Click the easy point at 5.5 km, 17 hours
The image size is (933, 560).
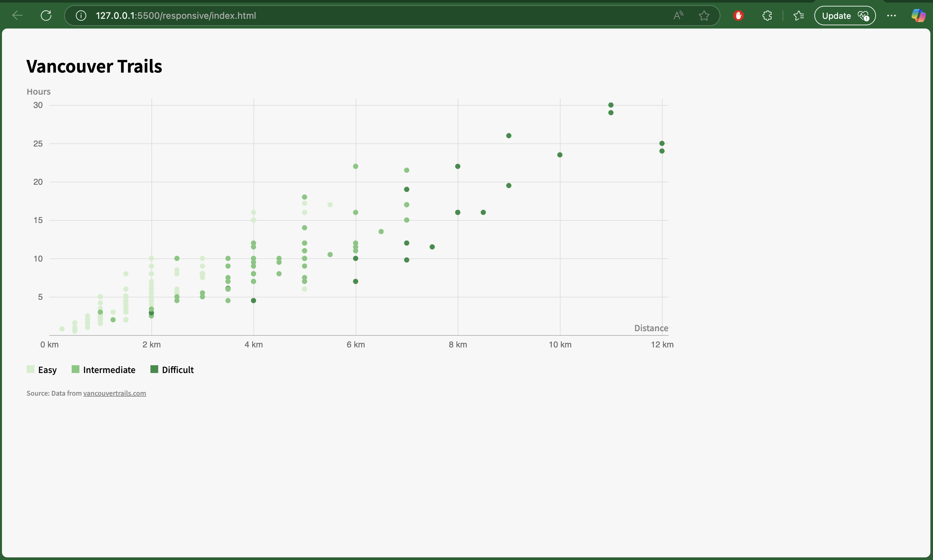(330, 204)
